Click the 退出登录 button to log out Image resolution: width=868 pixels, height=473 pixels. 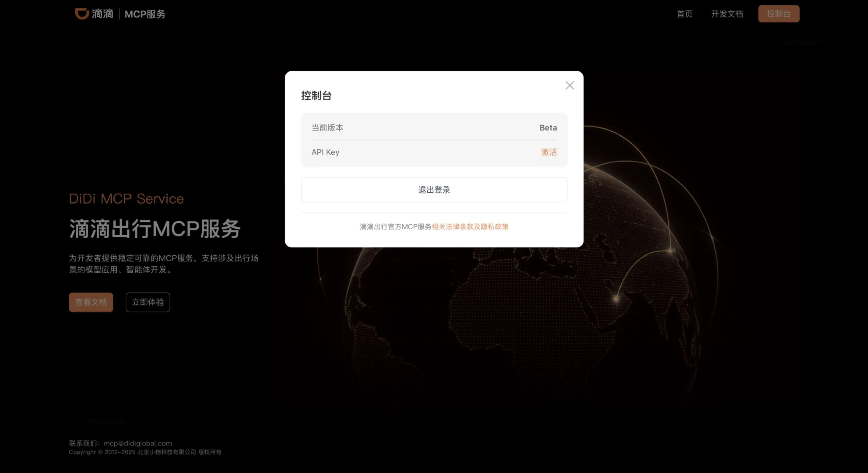434,190
